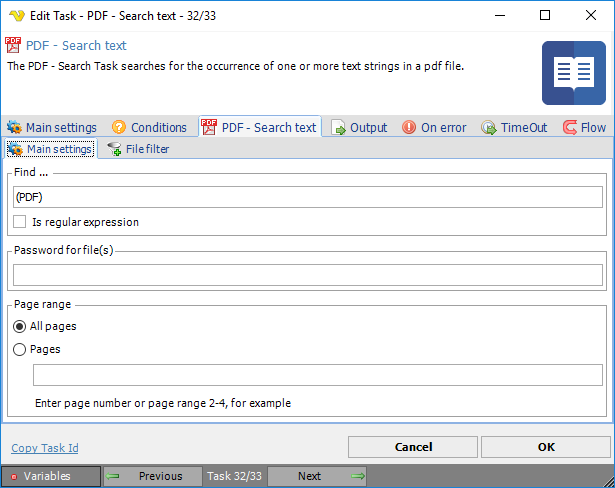Click the red On error icon
This screenshot has height=488, width=615.
tap(409, 128)
